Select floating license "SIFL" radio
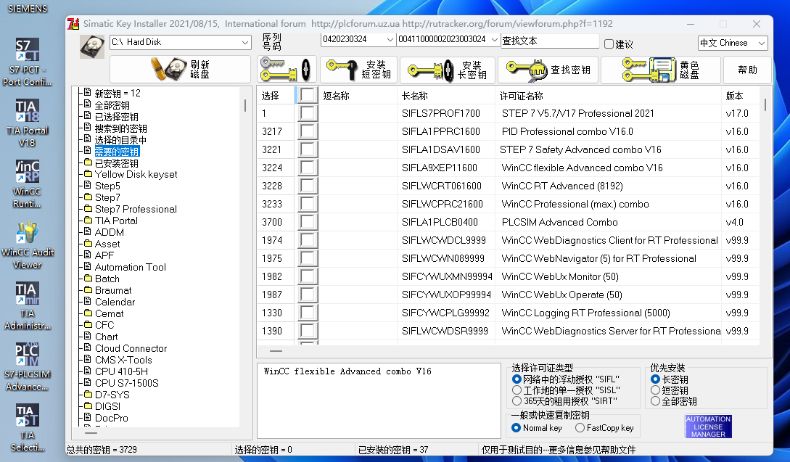Viewport: 790px width, 462px height. [516, 379]
